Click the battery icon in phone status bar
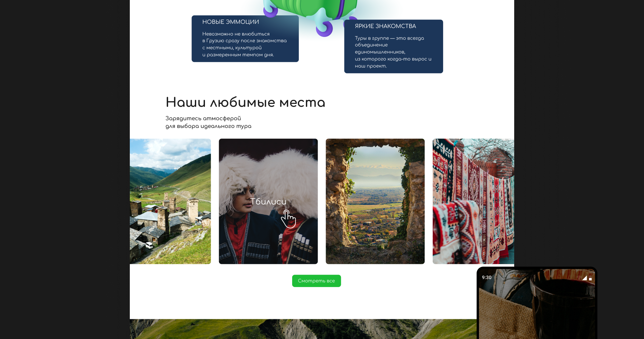 pyautogui.click(x=590, y=278)
